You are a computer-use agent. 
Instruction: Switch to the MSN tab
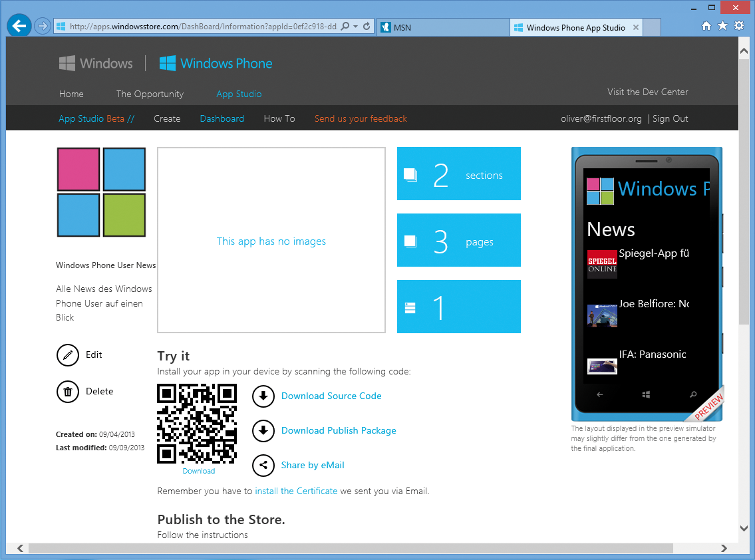[x=442, y=27]
